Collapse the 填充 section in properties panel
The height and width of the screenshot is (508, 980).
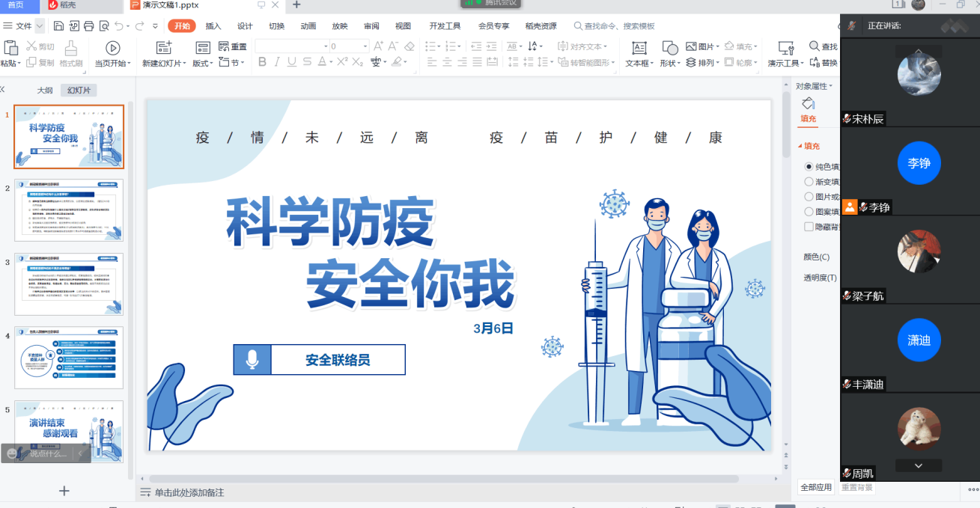tap(799, 147)
